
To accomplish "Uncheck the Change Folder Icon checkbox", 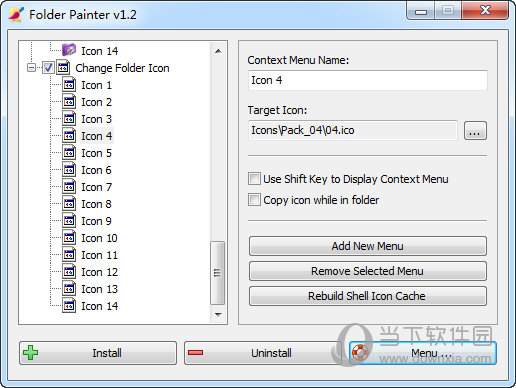I will pyautogui.click(x=48, y=68).
